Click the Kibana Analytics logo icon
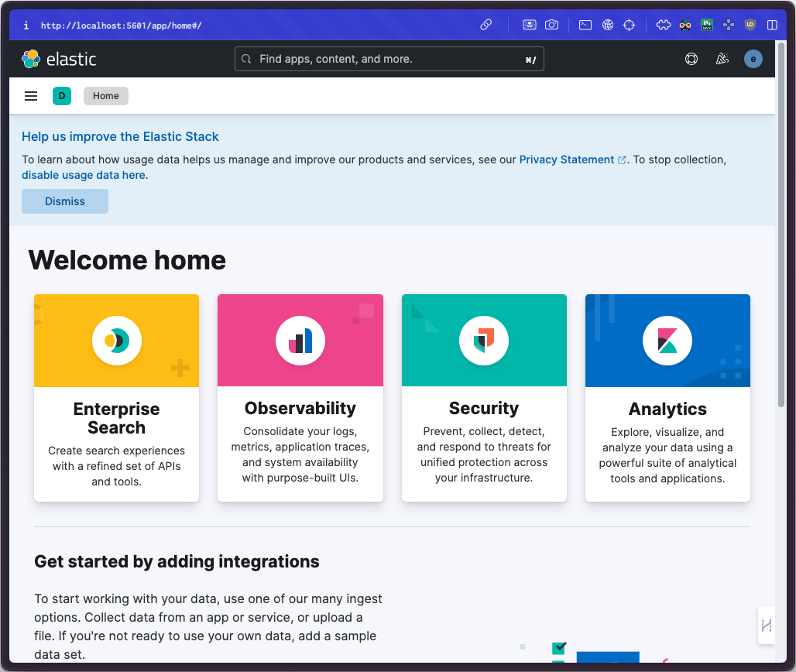 (x=667, y=341)
